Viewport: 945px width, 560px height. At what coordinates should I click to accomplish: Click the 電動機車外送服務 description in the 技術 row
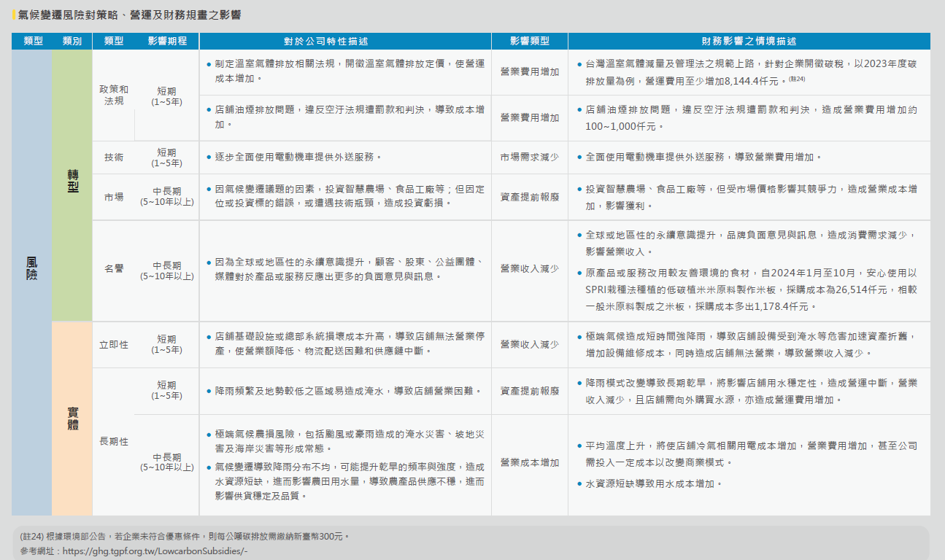(298, 157)
